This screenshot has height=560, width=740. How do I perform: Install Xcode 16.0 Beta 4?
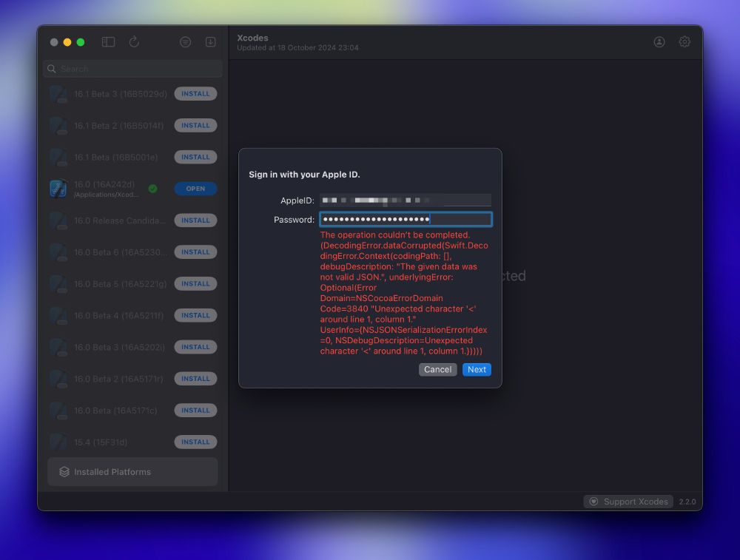coord(195,315)
